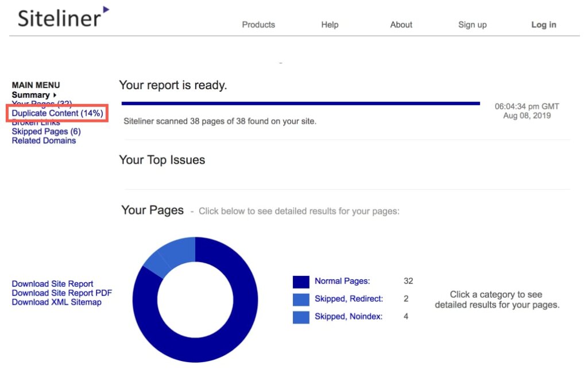Download the Site Report PDF
The height and width of the screenshot is (369, 588).
pyautogui.click(x=61, y=293)
